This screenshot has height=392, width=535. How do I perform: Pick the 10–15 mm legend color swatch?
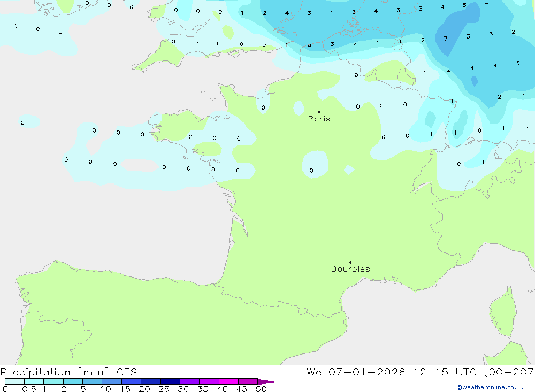112,381
